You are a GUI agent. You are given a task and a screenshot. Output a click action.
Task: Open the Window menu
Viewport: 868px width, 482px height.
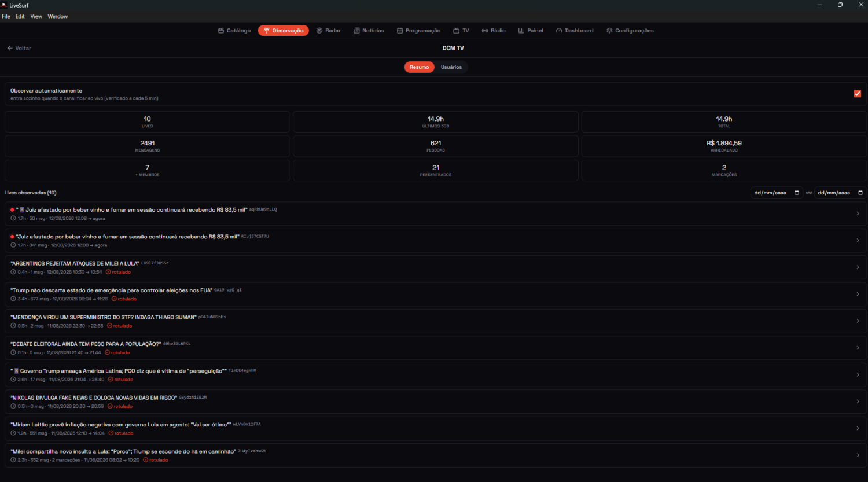(58, 16)
